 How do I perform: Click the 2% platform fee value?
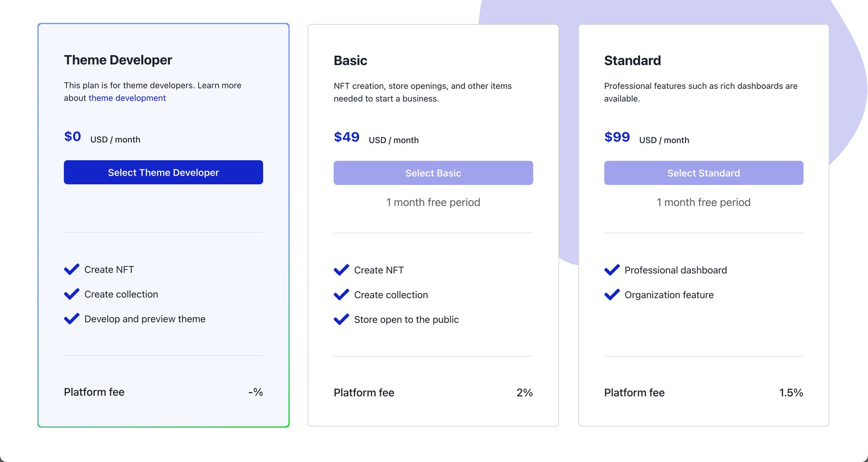(524, 393)
